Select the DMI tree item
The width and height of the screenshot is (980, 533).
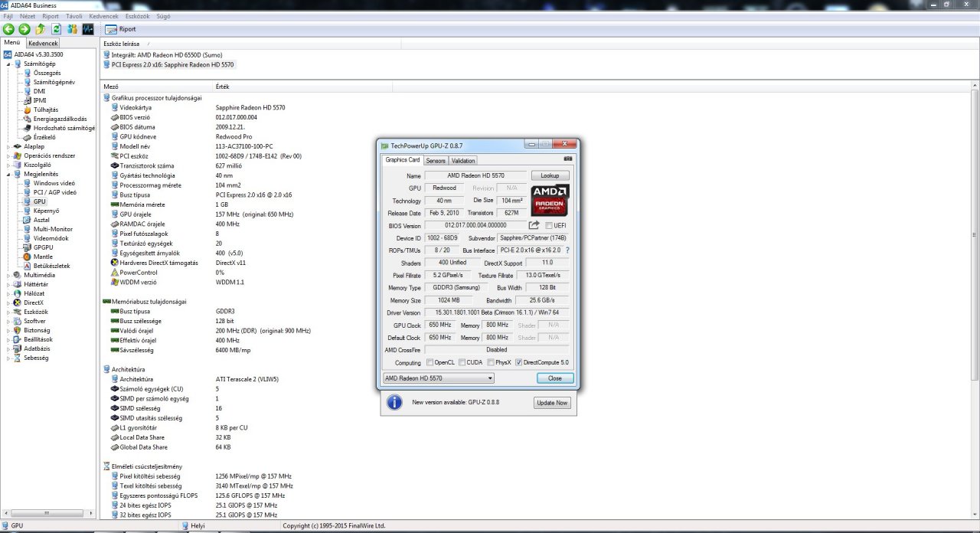click(39, 91)
